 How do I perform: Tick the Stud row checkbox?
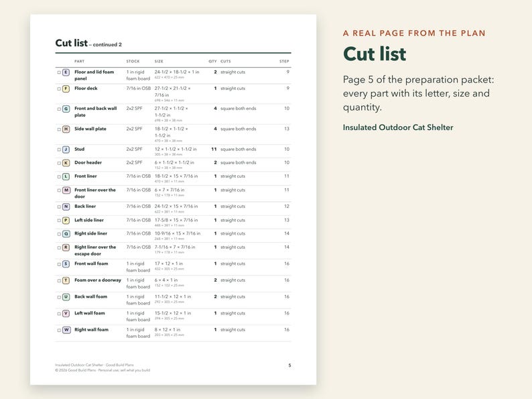59,150
